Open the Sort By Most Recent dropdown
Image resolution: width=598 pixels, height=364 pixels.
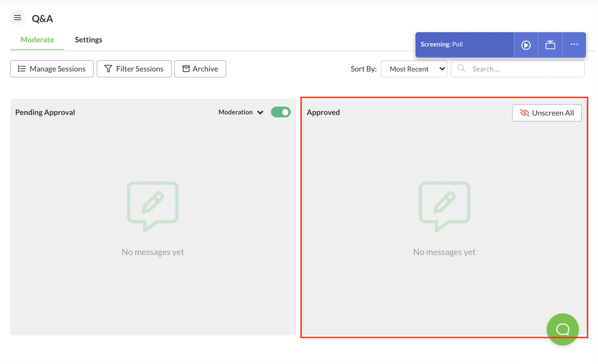(414, 69)
